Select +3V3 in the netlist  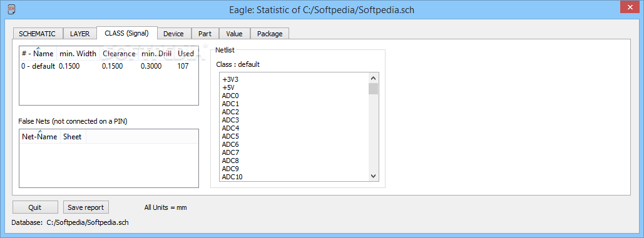230,79
